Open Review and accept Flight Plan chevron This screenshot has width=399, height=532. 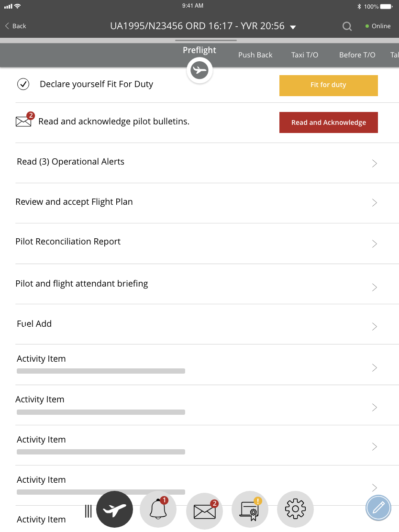(375, 203)
